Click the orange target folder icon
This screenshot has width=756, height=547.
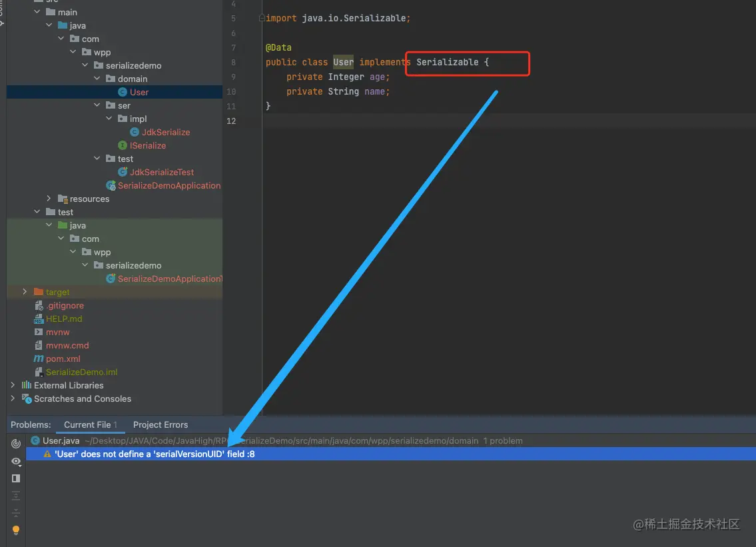coord(39,292)
